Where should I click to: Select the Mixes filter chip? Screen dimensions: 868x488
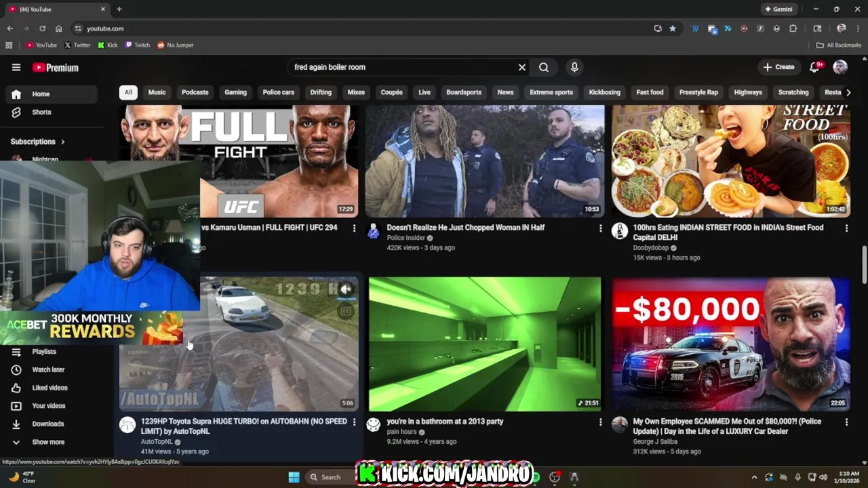click(356, 92)
